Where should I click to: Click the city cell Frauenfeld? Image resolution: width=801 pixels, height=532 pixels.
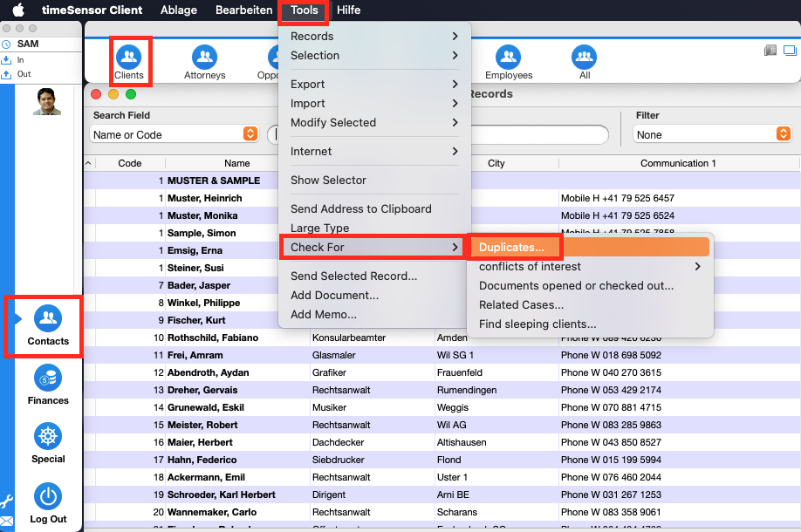pyautogui.click(x=459, y=372)
